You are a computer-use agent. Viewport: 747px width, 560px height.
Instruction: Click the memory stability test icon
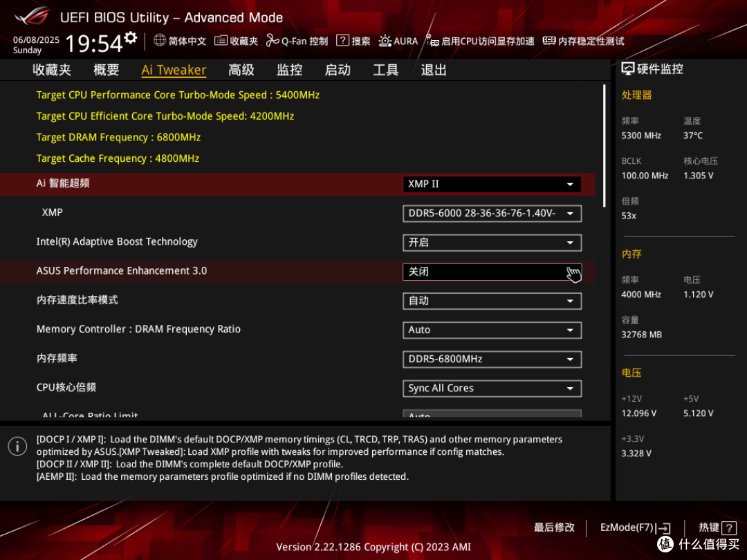[x=549, y=41]
